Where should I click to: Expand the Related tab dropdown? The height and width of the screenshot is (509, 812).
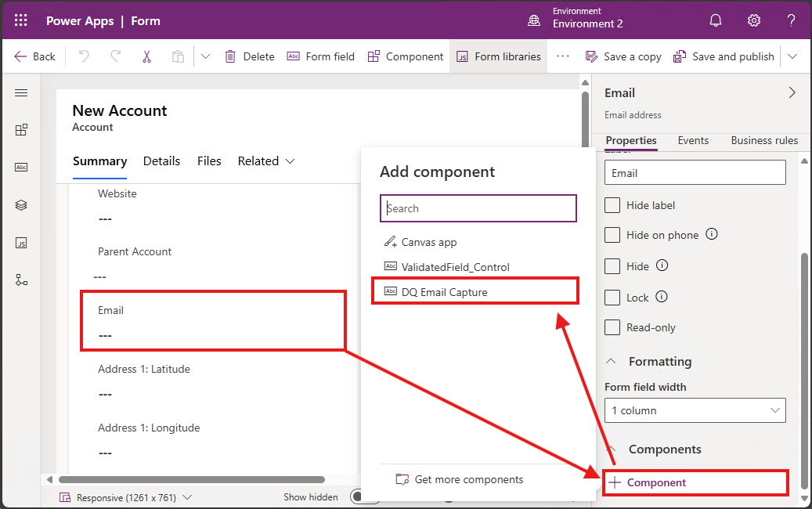[x=266, y=161]
